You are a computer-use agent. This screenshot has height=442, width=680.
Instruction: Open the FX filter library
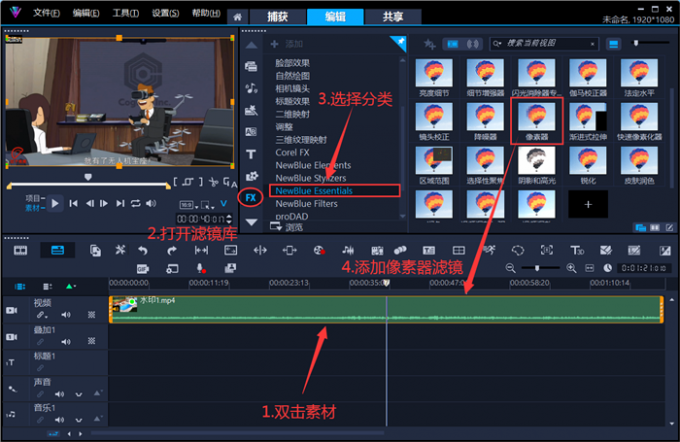(251, 198)
